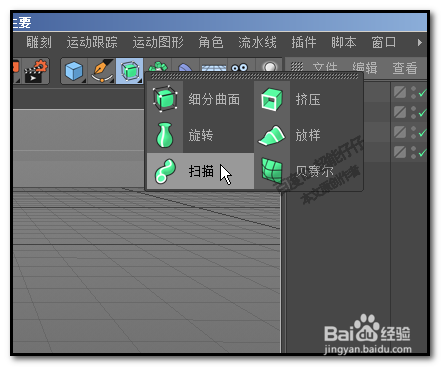
Task: Open the render settings clapperboard icon
Action: click(x=36, y=71)
